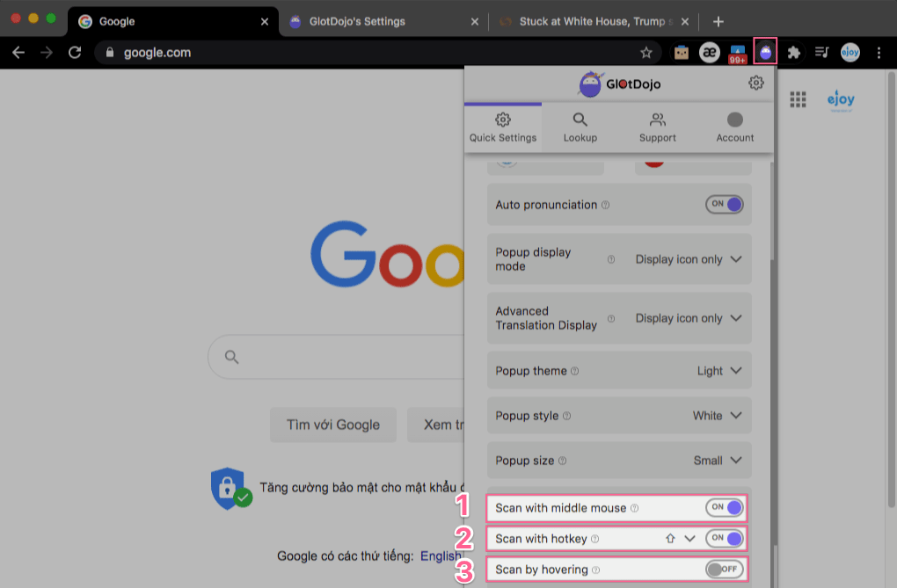Viewport: 897px width, 588px height.
Task: Click the help icon beside Popup size
Action: pos(562,461)
